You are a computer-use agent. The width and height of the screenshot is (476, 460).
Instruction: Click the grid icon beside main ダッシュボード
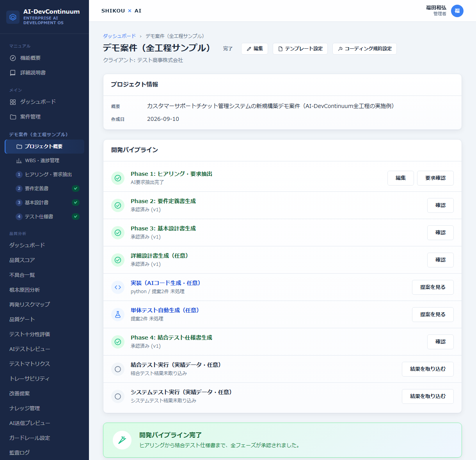click(13, 102)
